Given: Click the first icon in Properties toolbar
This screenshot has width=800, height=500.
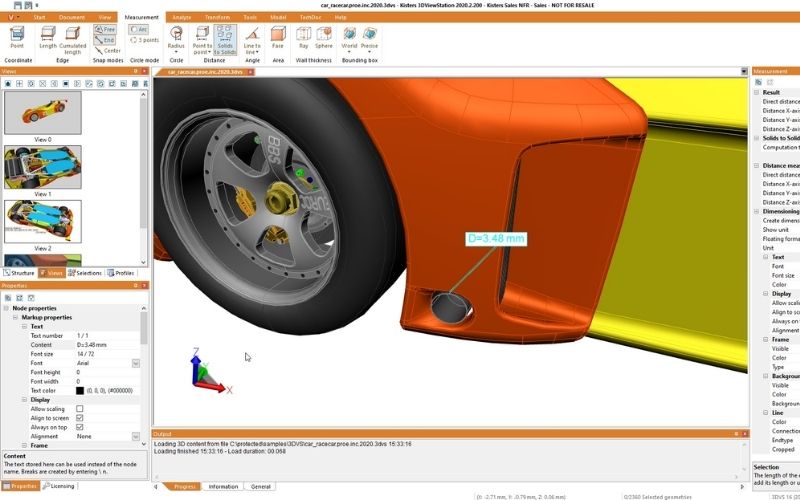Looking at the screenshot, I should click(x=8, y=298).
